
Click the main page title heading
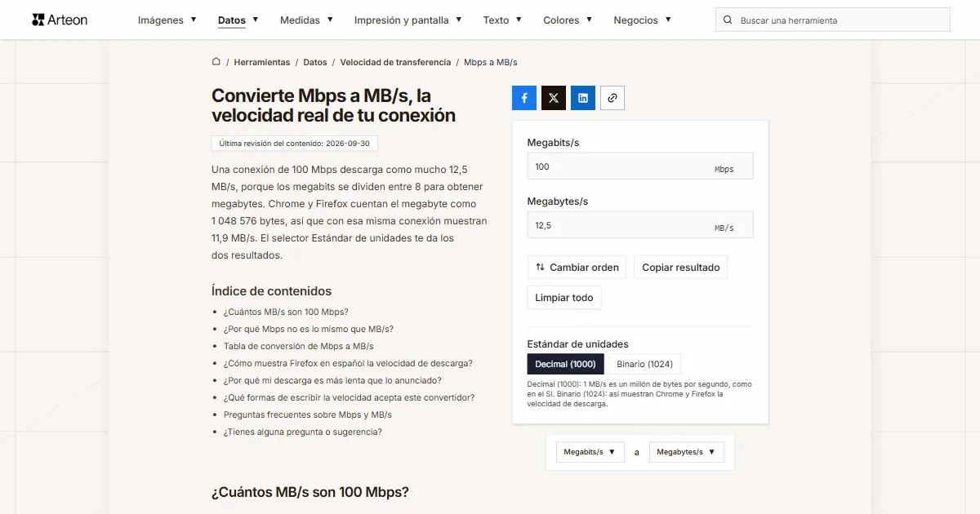334,105
